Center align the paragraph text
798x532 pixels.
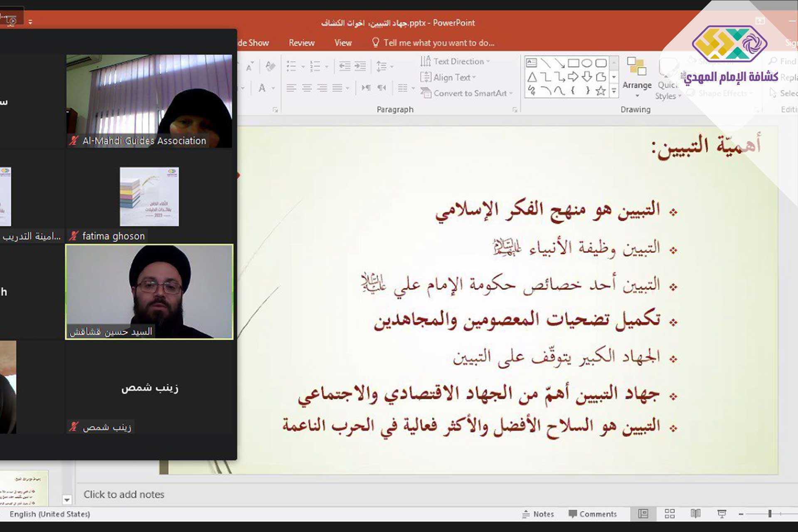tap(307, 88)
